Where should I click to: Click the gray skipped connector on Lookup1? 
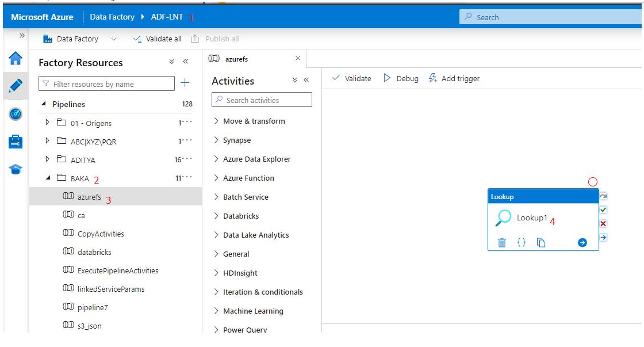click(603, 196)
